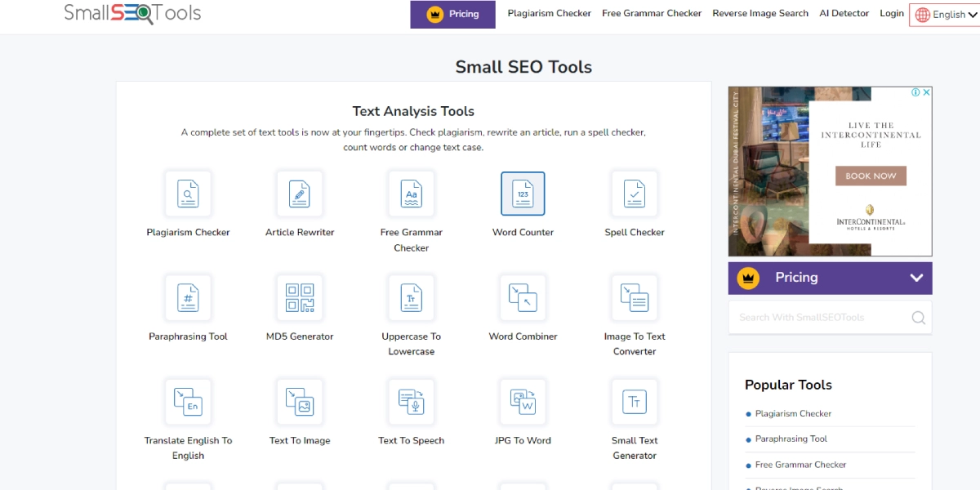Select the Plagiarism Checker tool icon
Image resolution: width=980 pixels, height=490 pixels.
pyautogui.click(x=188, y=194)
